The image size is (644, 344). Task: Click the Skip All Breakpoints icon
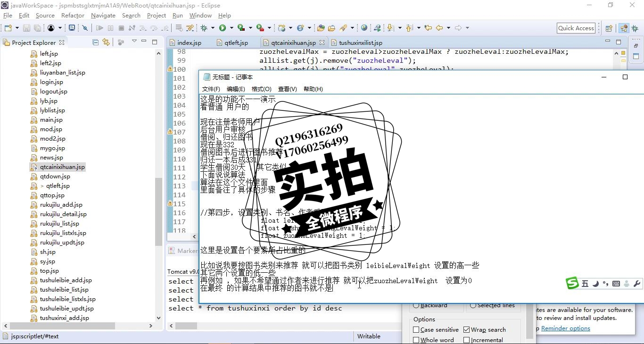85,28
